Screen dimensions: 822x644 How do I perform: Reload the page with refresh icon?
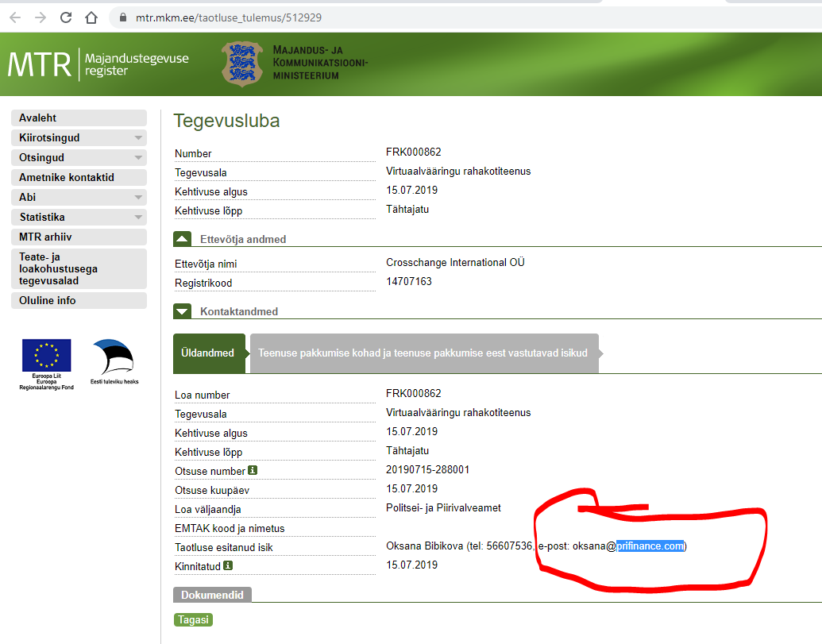coord(66,17)
